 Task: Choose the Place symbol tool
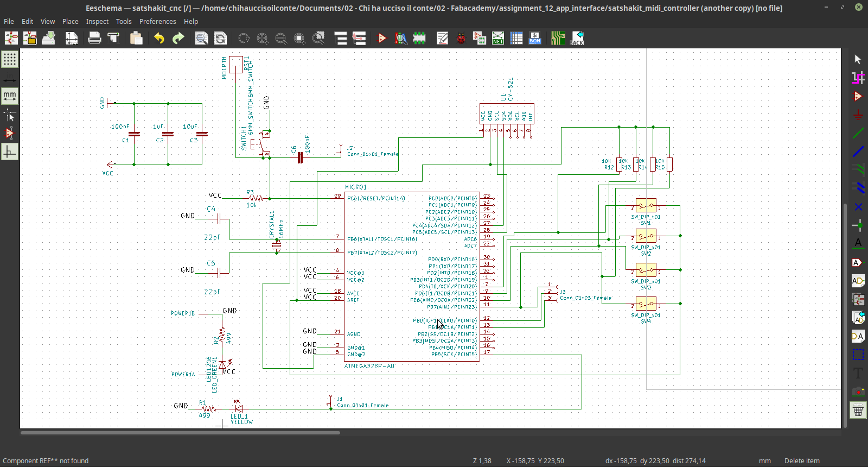click(x=858, y=96)
